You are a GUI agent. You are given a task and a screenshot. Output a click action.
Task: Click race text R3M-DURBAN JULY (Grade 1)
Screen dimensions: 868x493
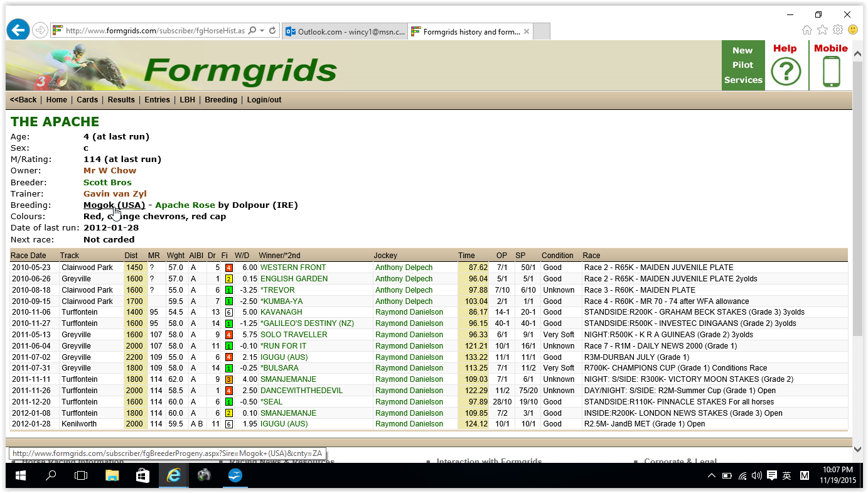point(635,357)
